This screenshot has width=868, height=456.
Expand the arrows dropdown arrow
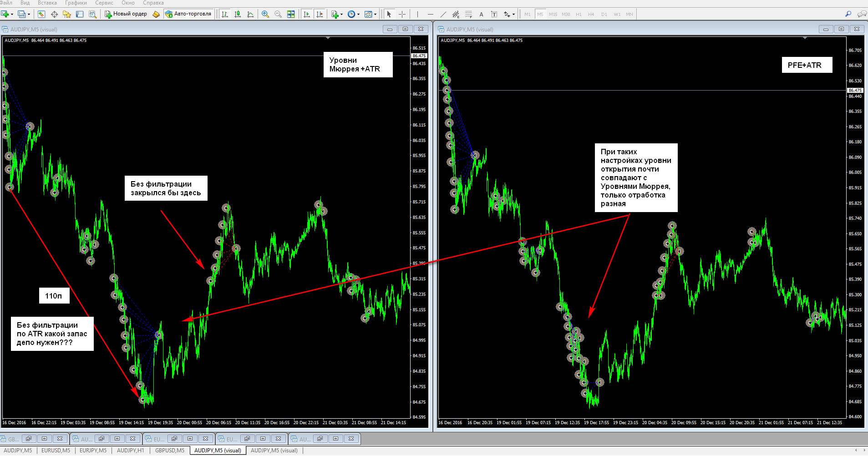[513, 14]
